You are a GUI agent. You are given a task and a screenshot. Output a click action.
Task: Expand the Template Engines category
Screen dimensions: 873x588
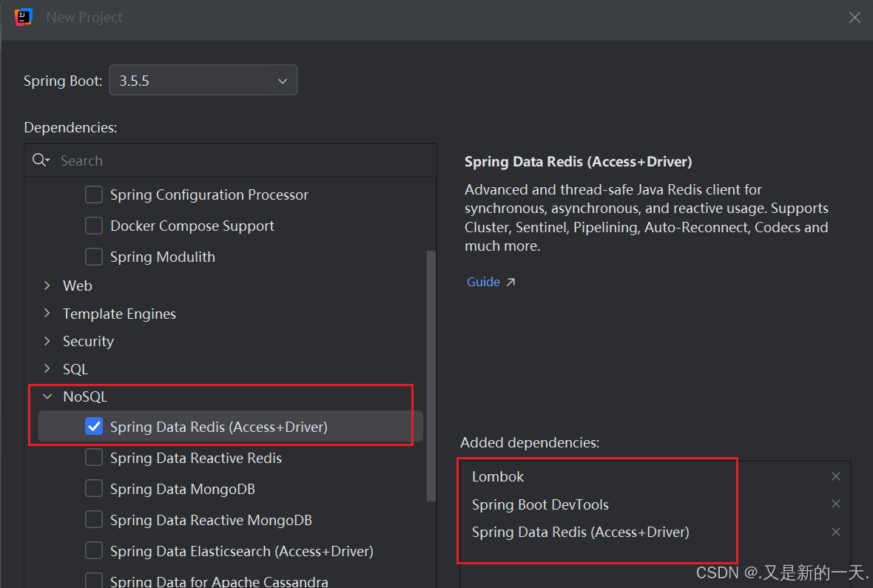pyautogui.click(x=47, y=314)
